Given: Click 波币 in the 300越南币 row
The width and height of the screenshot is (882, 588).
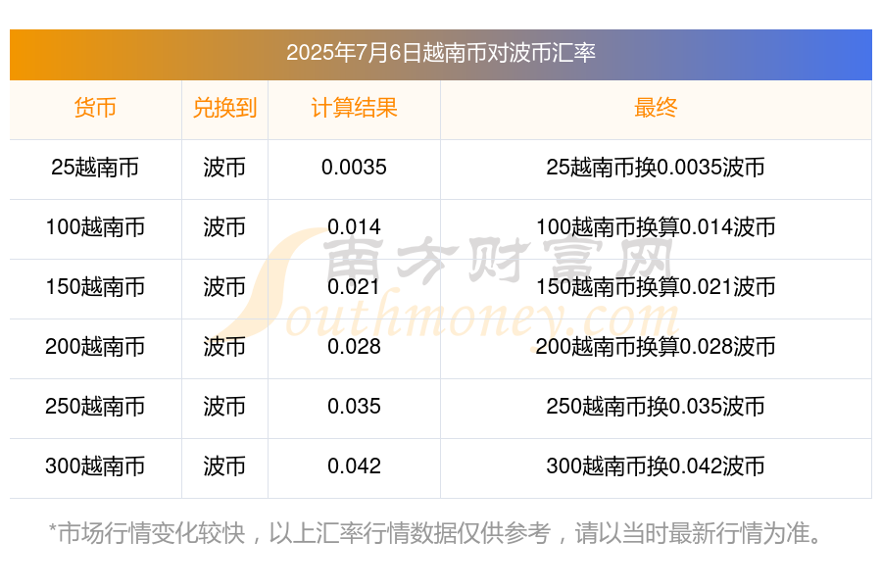Looking at the screenshot, I should 224,465.
